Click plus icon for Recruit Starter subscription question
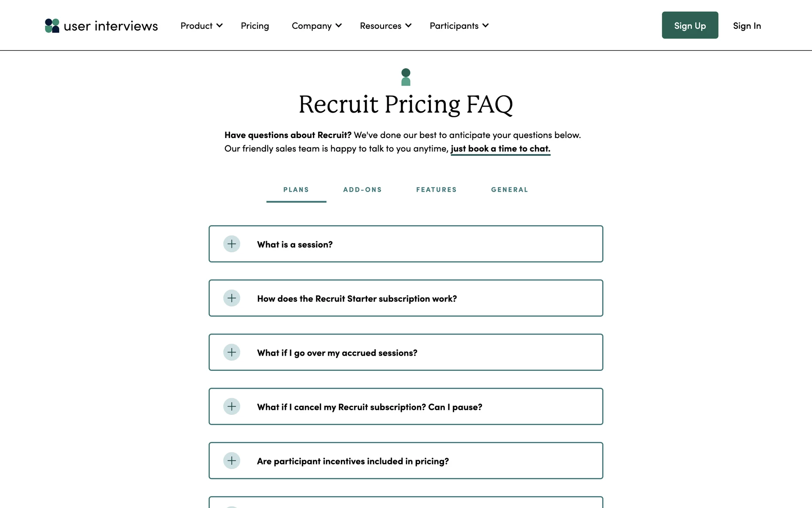This screenshot has width=812, height=508. point(232,298)
